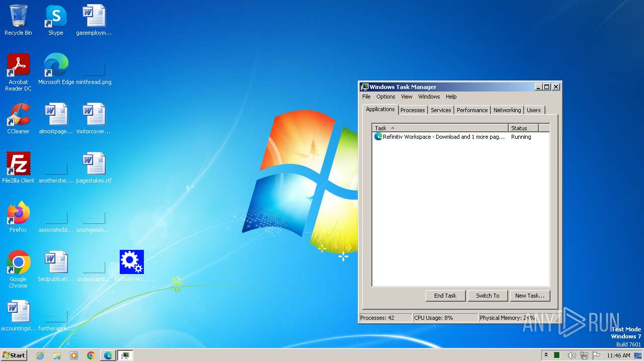Open the Start menu
Viewport: 644px width, 362px height.
(14, 355)
